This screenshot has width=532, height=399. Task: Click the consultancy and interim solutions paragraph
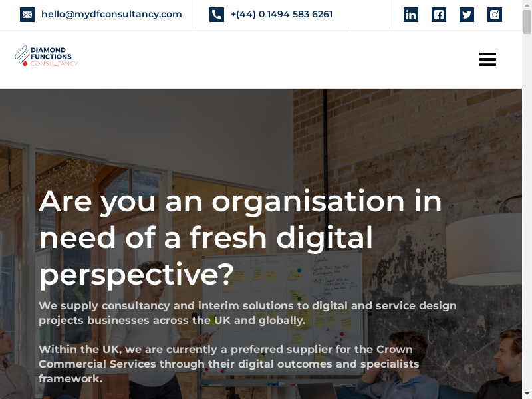click(247, 313)
